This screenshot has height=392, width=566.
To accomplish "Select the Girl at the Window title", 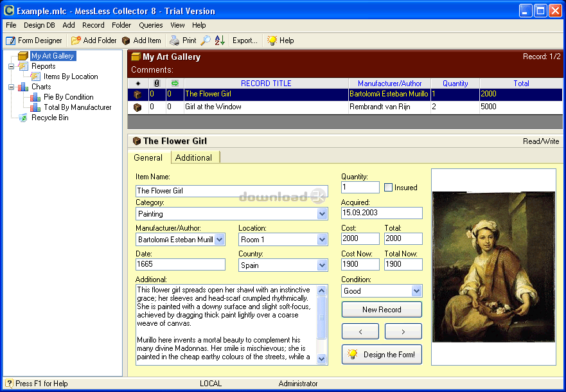I will pyautogui.click(x=213, y=107).
